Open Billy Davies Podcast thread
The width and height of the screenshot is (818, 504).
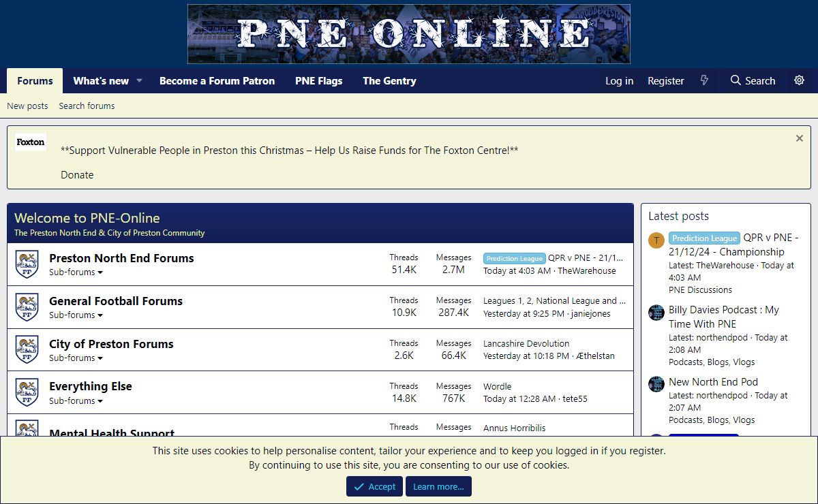pyautogui.click(x=723, y=317)
